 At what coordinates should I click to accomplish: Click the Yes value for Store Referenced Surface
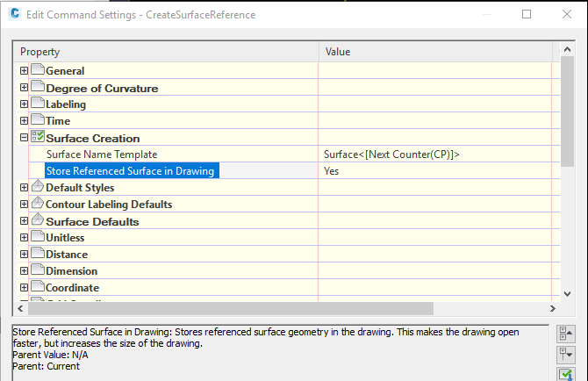coord(332,171)
